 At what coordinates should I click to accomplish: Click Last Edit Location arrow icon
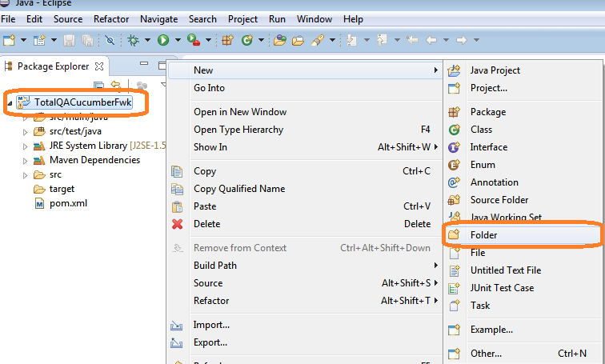(x=412, y=40)
